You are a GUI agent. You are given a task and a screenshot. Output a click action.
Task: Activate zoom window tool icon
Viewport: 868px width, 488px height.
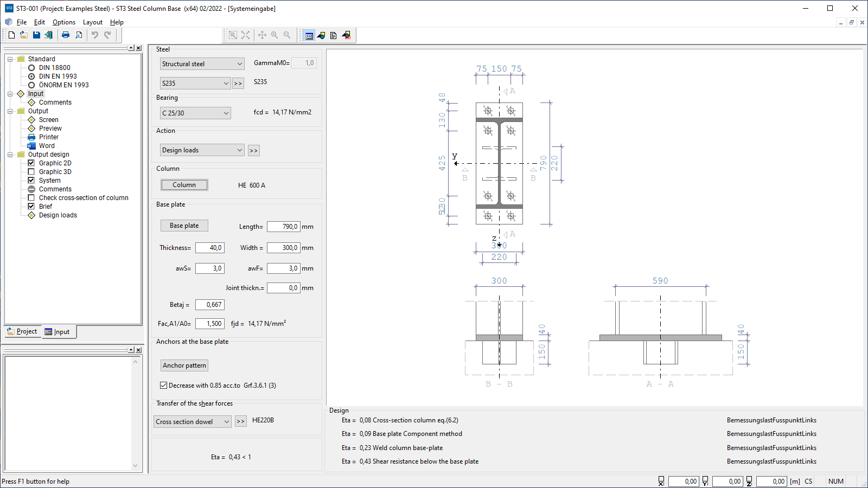coord(233,35)
